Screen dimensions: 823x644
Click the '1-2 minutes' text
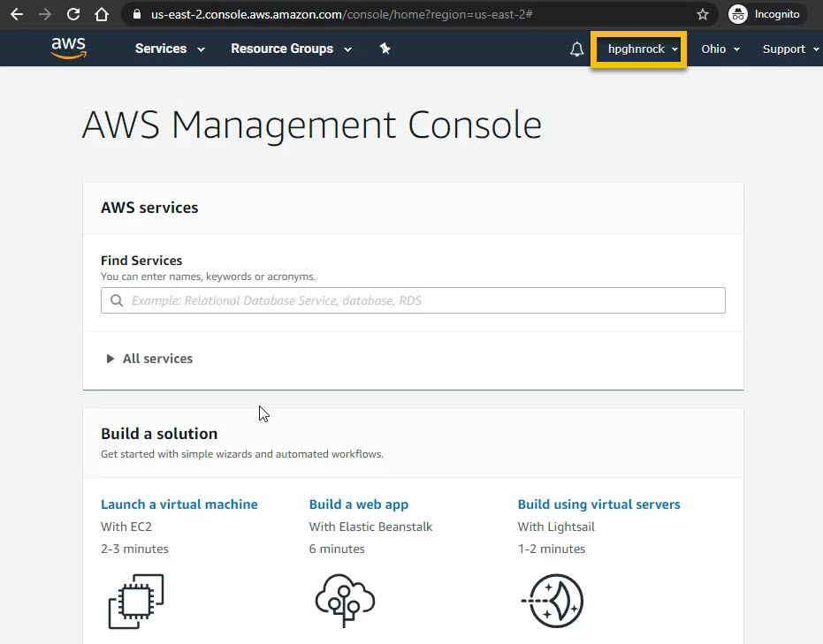[551, 549]
